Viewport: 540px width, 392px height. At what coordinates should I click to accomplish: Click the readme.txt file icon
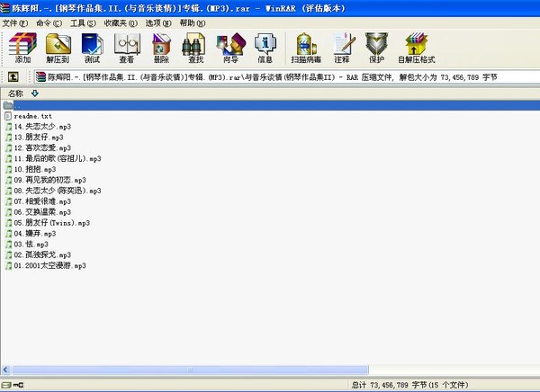coord(8,116)
